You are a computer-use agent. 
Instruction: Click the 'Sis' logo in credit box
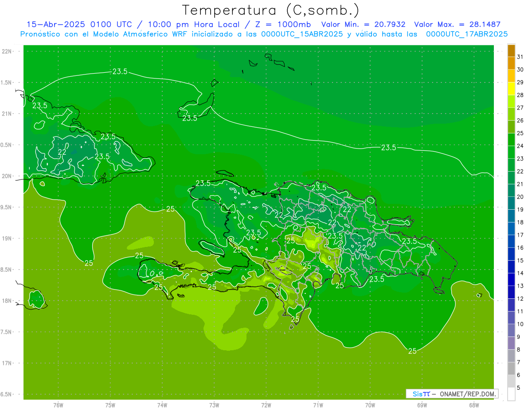click(x=418, y=394)
